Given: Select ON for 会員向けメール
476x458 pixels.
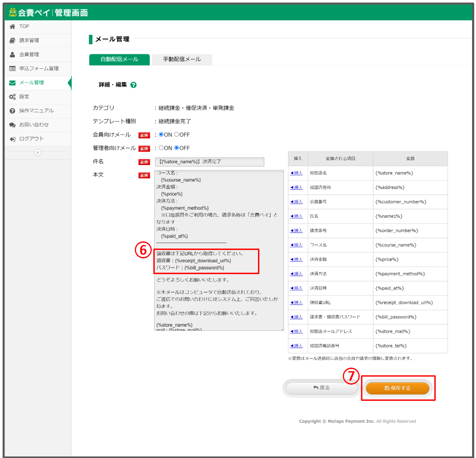Looking at the screenshot, I should (161, 134).
